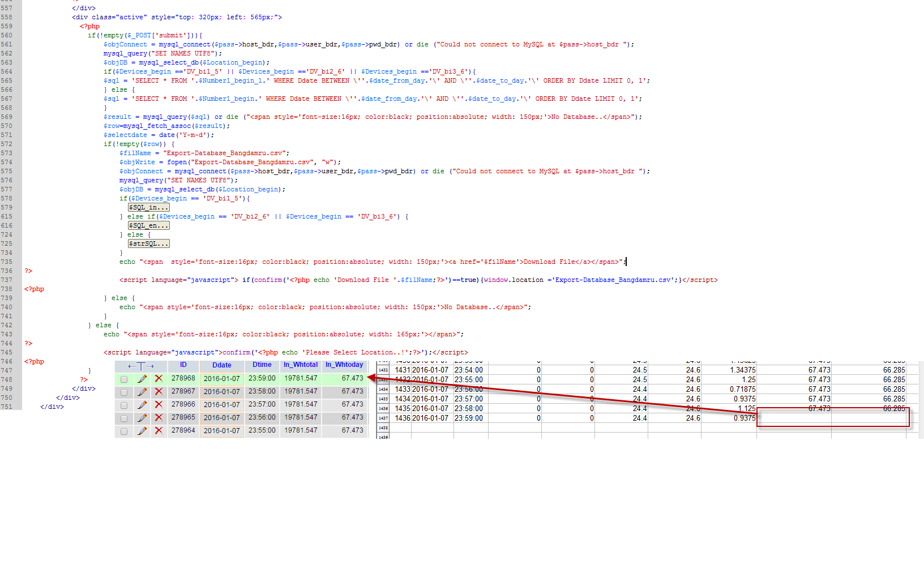Click Ddate cell 2016-01-07 in row 278966
This screenshot has width=924, height=573.
222,405
